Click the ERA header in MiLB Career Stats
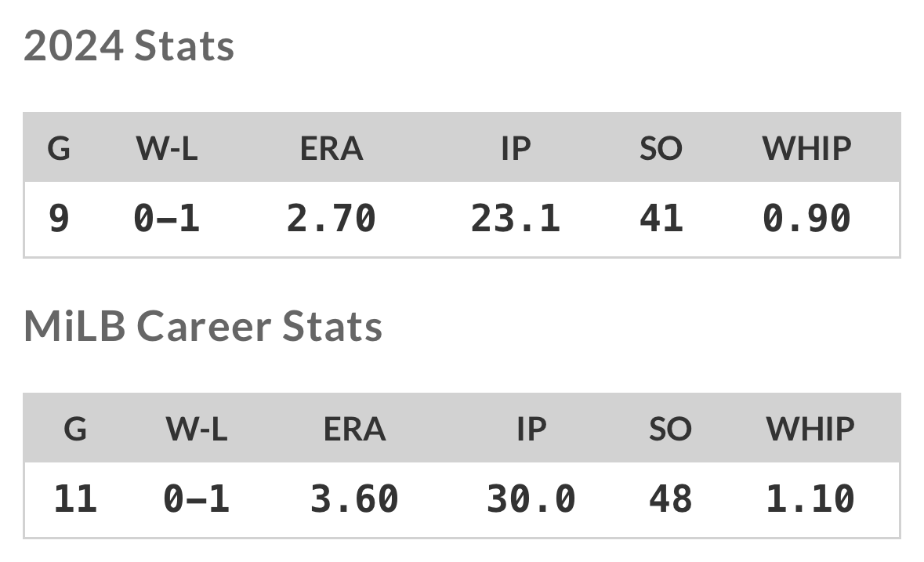This screenshot has width=924, height=562. (x=354, y=429)
